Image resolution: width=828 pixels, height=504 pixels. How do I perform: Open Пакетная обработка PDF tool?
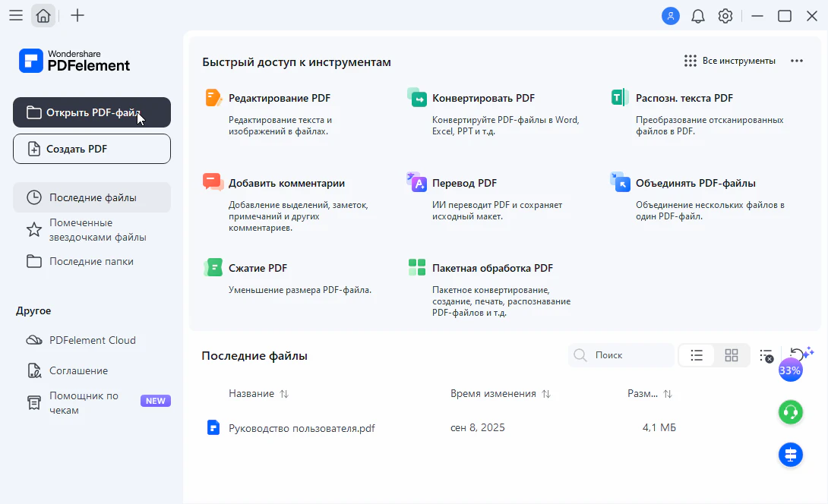point(492,268)
